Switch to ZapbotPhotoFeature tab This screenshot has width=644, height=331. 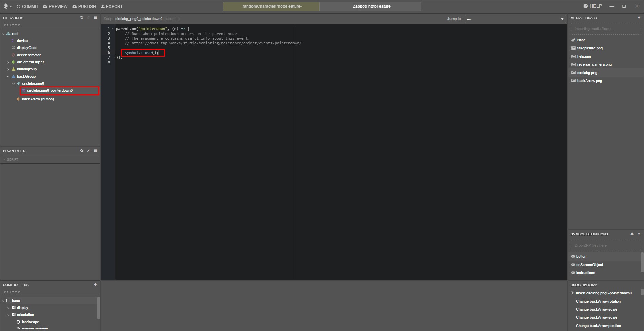point(371,6)
